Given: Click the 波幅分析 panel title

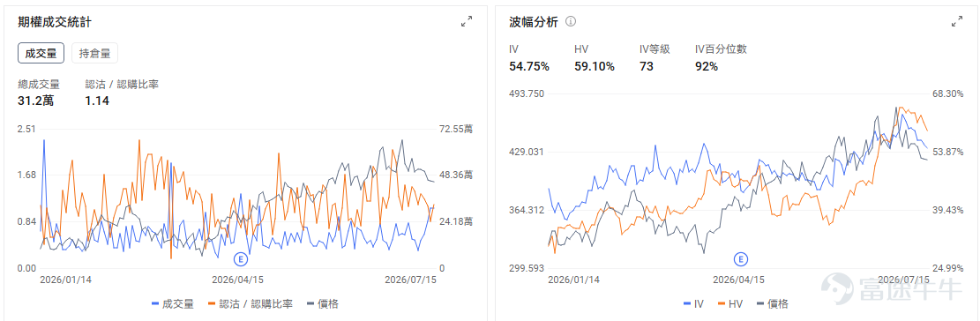Looking at the screenshot, I should coord(534,22).
